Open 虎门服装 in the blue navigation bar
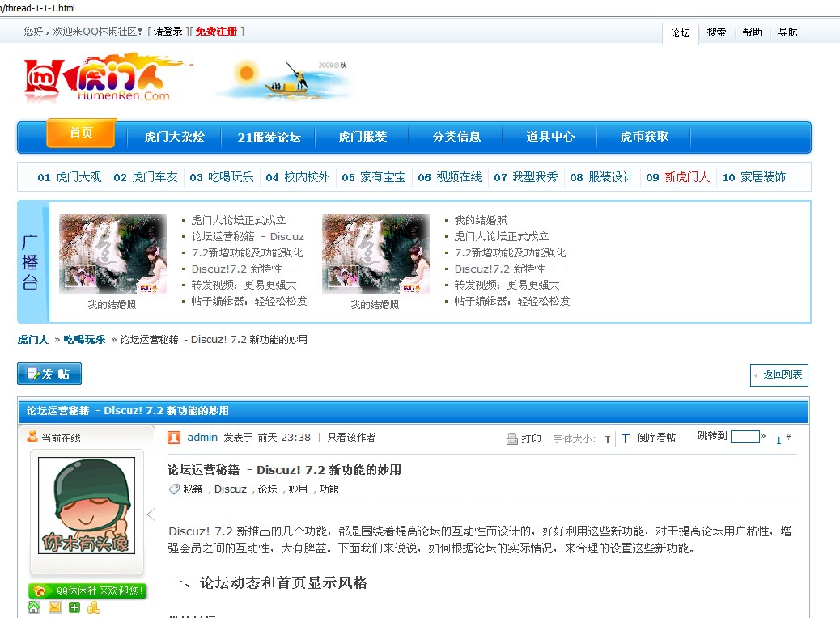 [x=363, y=137]
